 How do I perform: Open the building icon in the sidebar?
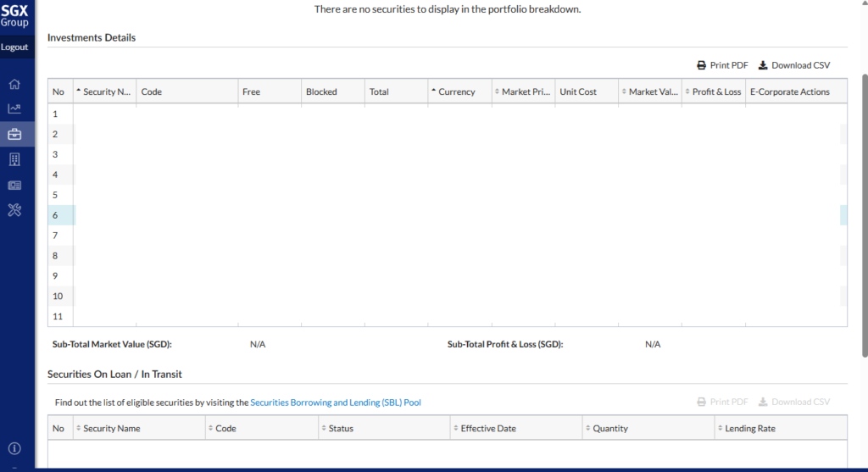coord(14,159)
